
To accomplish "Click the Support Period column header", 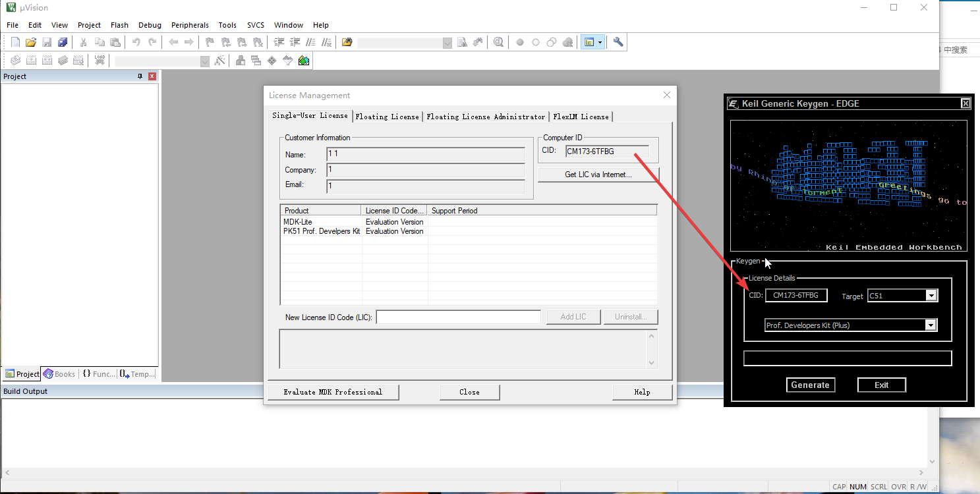I will click(x=542, y=211).
